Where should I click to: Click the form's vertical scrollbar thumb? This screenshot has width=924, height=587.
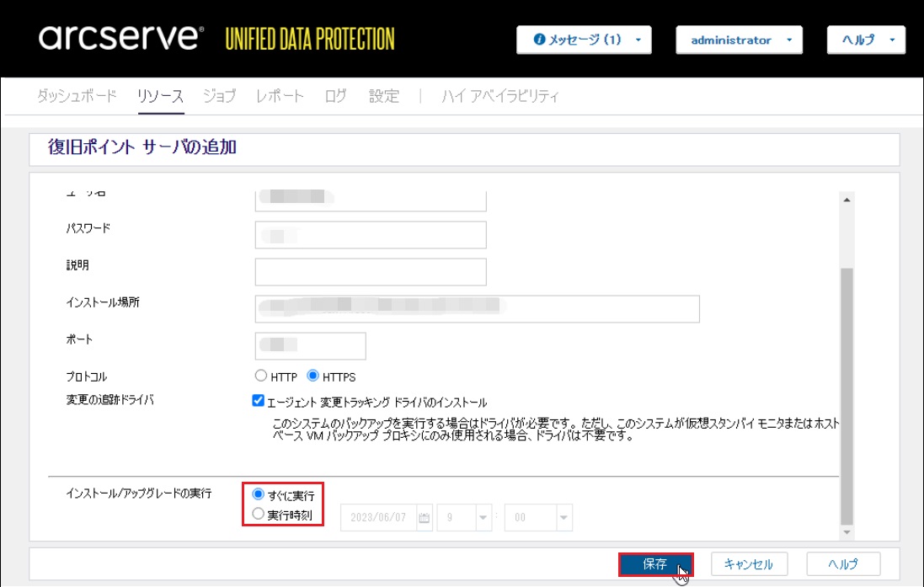[x=847, y=396]
